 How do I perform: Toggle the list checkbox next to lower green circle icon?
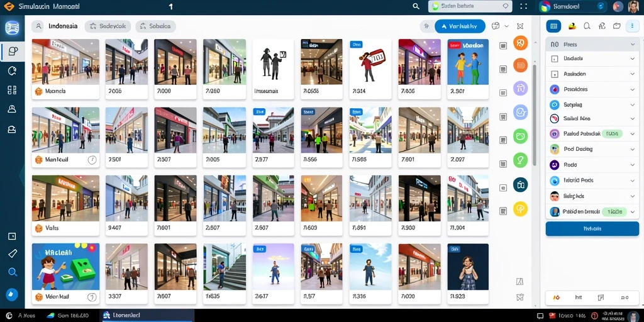pyautogui.click(x=503, y=164)
